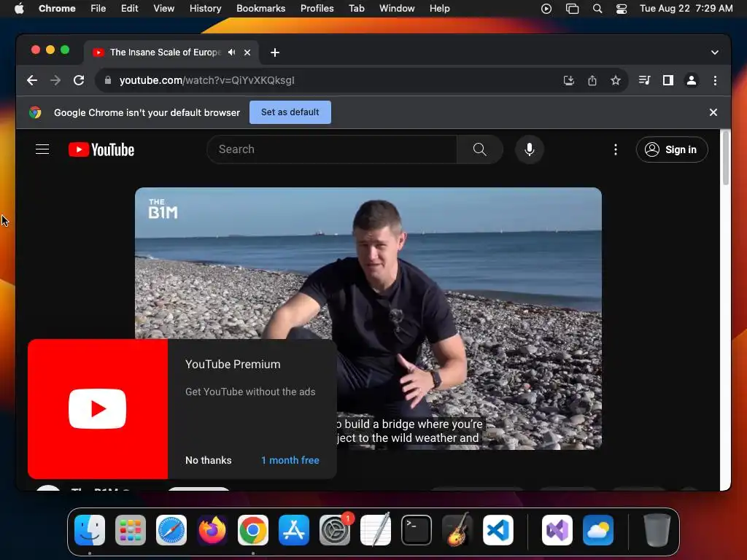
Task: Open App Store from the Dock
Action: tap(294, 530)
